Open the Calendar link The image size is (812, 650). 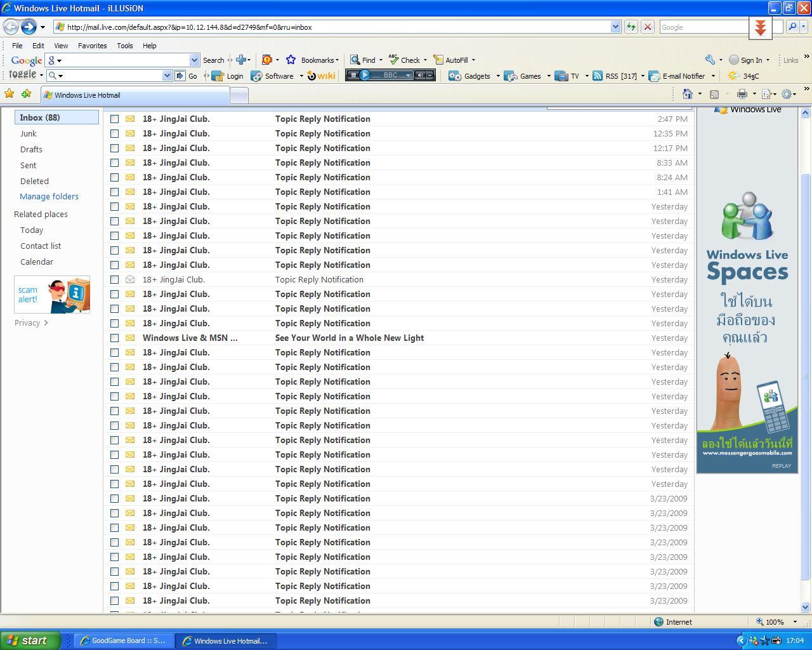(x=37, y=262)
